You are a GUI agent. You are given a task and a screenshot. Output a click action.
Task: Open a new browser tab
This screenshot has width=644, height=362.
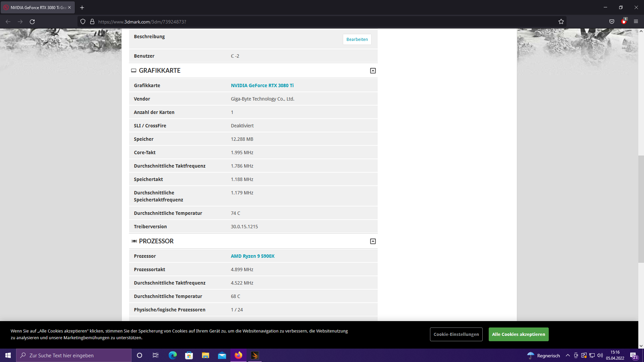(x=82, y=7)
